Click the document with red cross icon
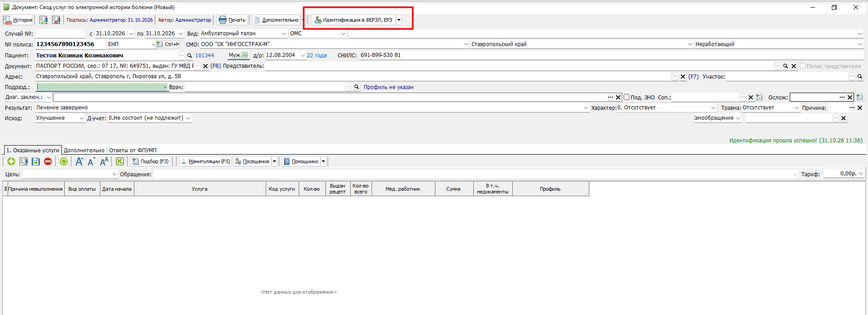868x315 pixels. [56, 20]
